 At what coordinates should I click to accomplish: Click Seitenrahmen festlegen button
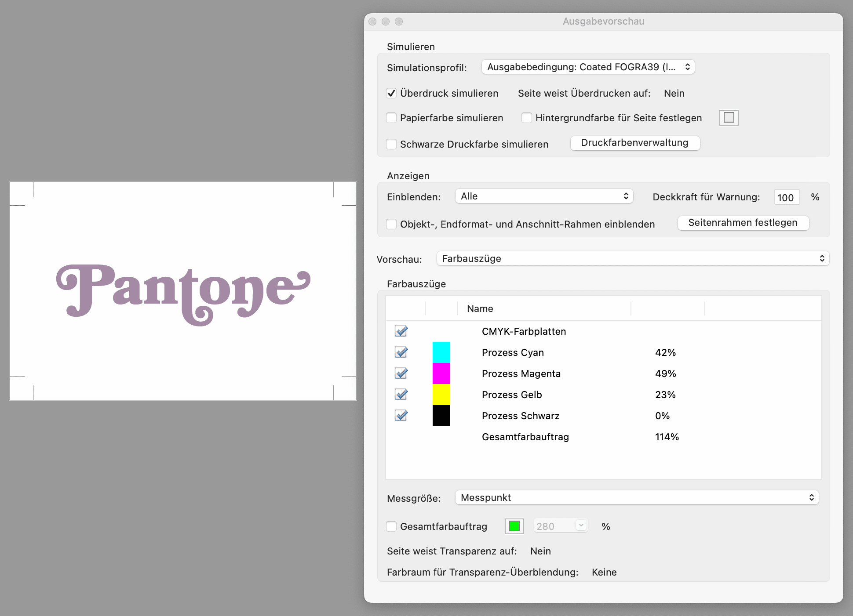743,223
